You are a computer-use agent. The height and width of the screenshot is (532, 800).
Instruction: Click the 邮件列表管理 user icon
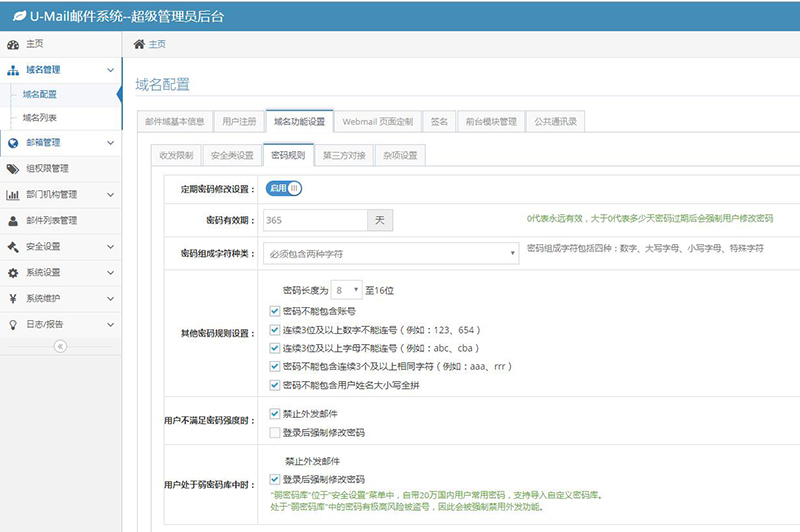tap(13, 221)
